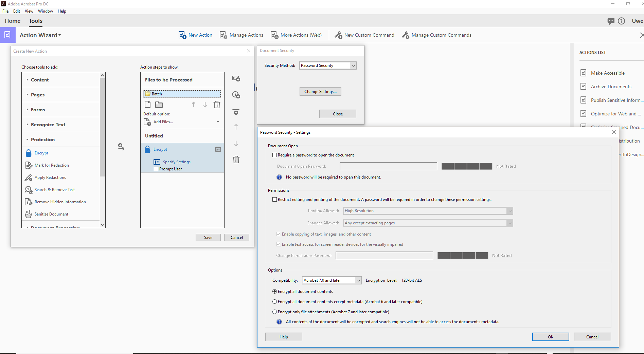Viewport: 644px width, 354px height.
Task: Switch to the Home tab
Action: [13, 21]
